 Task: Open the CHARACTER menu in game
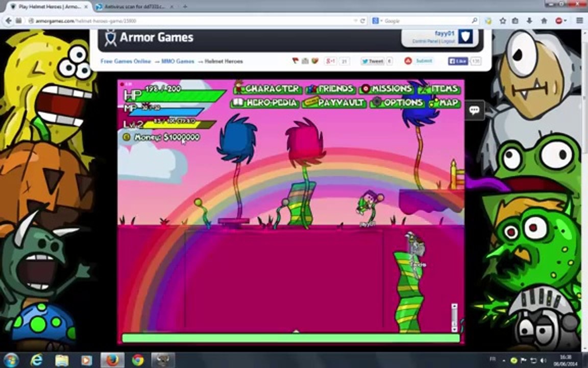267,89
